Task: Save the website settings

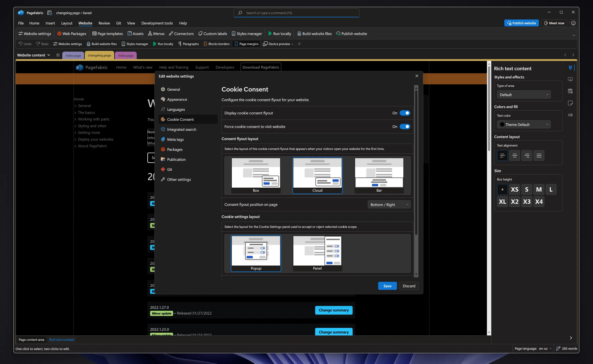Action: [x=387, y=286]
